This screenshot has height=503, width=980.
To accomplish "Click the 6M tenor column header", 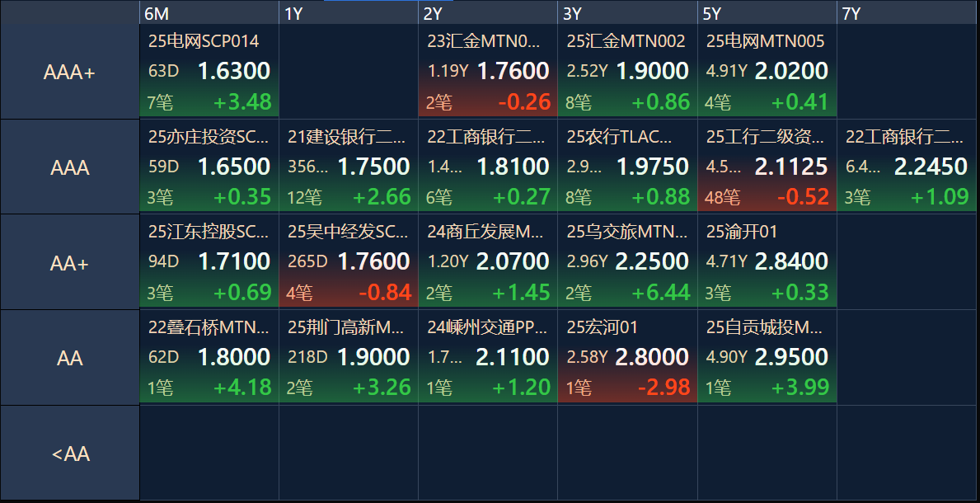I will click(209, 13).
